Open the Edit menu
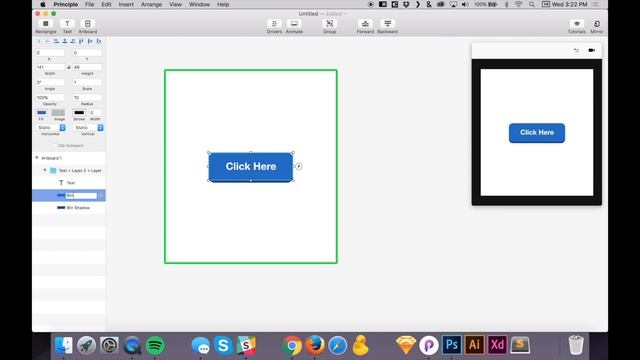640x360 pixels. click(106, 4)
